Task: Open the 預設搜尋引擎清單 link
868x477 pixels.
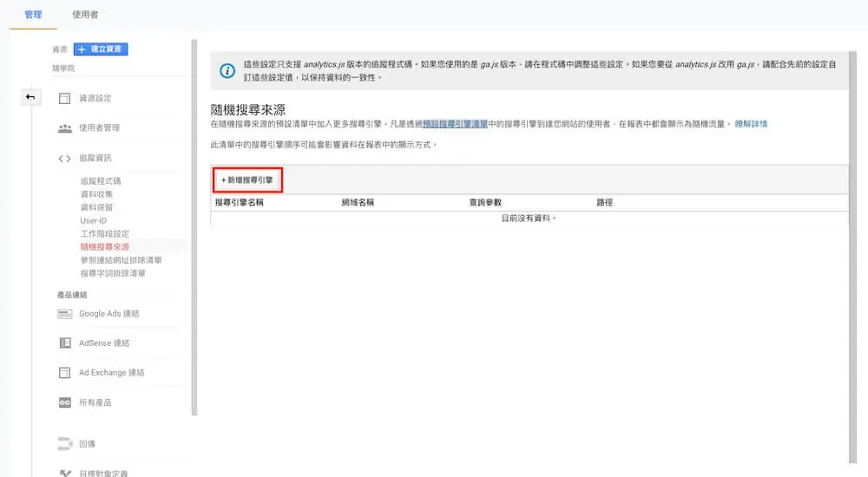Action: click(x=455, y=124)
